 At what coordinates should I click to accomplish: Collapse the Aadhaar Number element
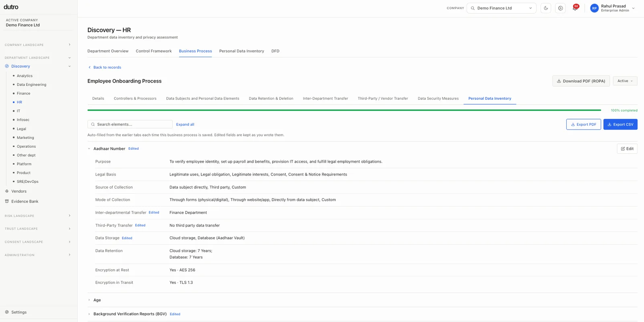(89, 149)
